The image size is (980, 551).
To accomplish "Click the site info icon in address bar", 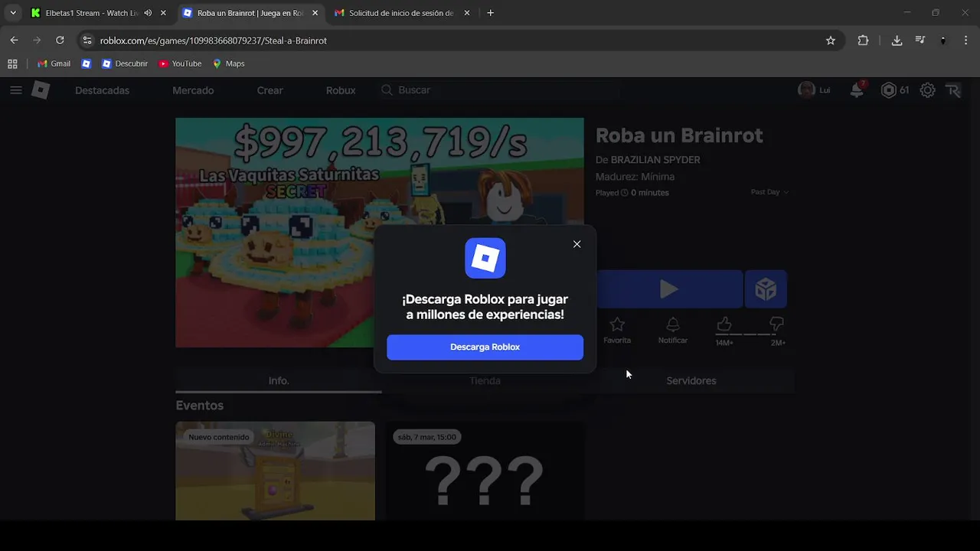I will click(x=87, y=41).
